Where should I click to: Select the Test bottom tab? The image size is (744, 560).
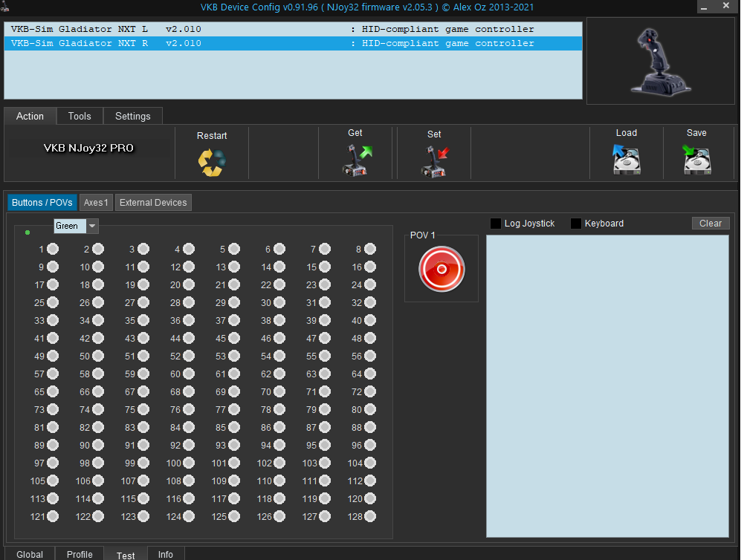pyautogui.click(x=126, y=554)
